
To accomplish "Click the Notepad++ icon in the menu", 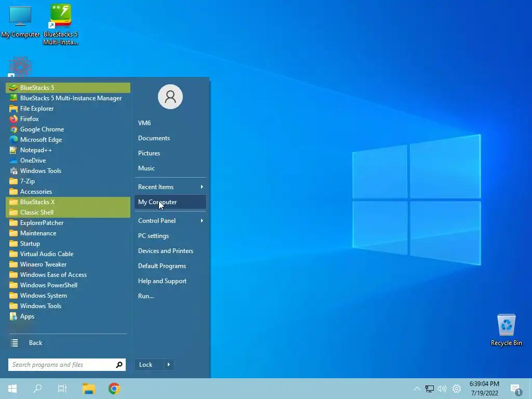I will [13, 150].
